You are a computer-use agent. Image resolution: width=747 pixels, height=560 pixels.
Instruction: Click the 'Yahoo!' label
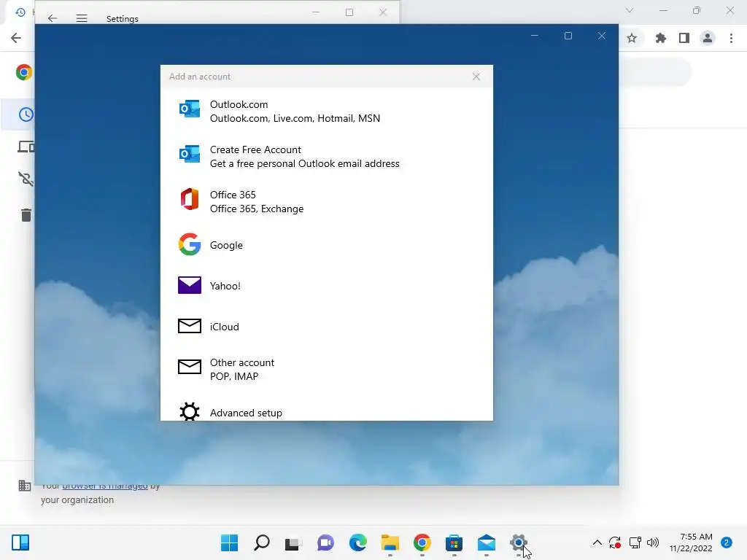point(225,286)
